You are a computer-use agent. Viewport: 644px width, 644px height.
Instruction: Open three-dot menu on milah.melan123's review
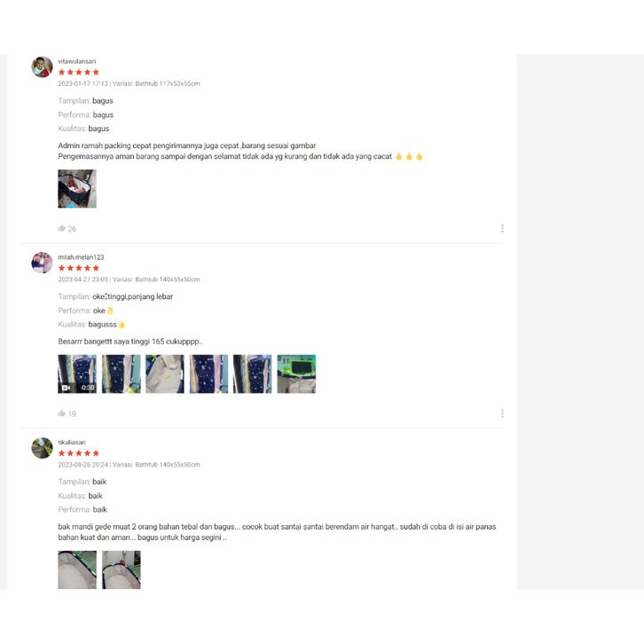point(502,413)
